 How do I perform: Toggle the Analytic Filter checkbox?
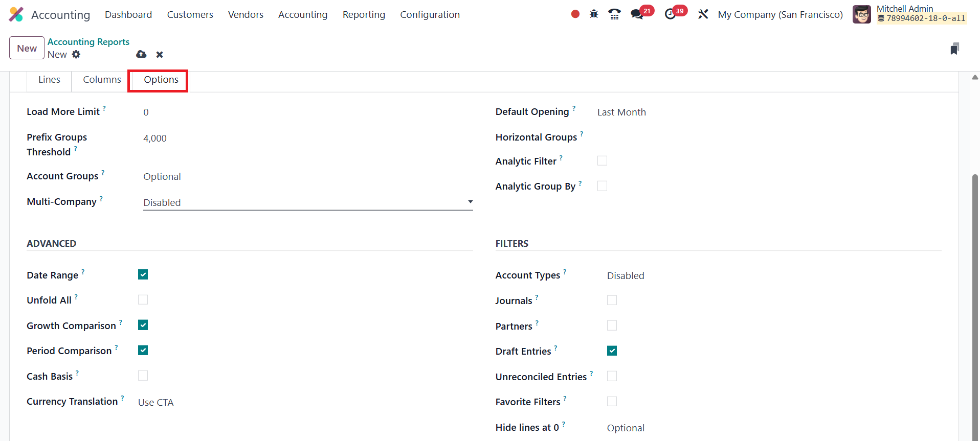tap(603, 161)
